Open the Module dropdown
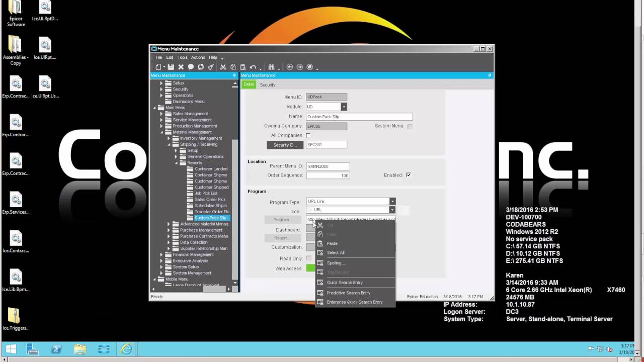Viewport: 644px width, 362px height. tap(344, 107)
